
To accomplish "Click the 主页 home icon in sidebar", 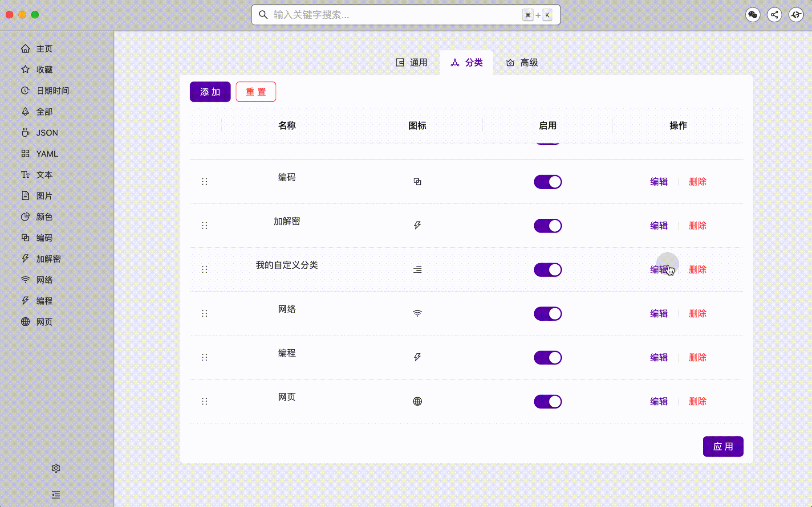I will [25, 49].
